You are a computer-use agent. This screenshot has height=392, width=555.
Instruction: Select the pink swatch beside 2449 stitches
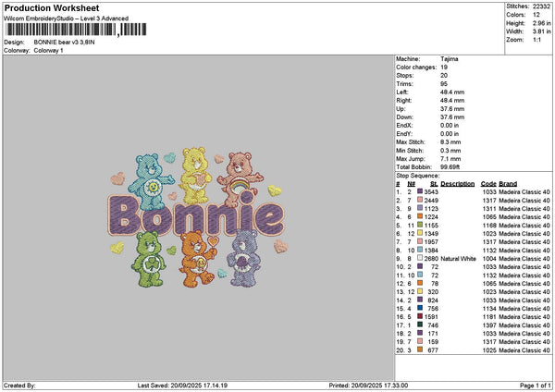(x=420, y=200)
